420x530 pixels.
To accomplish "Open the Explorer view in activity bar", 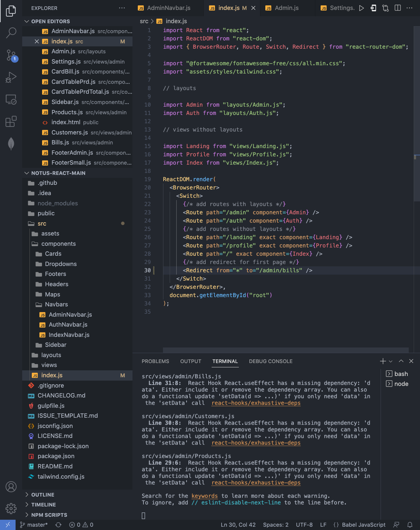I will (11, 11).
